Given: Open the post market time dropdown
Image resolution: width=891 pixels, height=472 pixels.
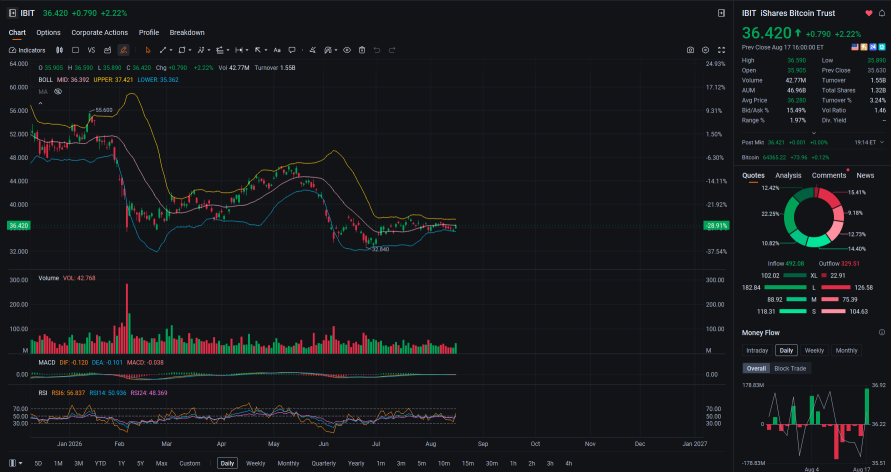Looking at the screenshot, I should (x=882, y=143).
